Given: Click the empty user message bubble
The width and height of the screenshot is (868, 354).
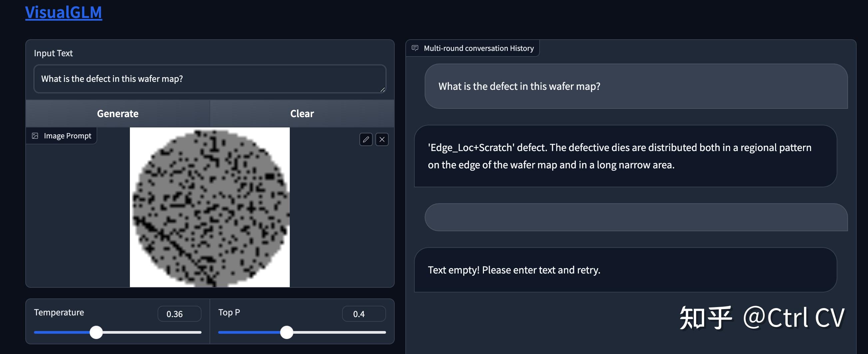Looking at the screenshot, I should (636, 217).
